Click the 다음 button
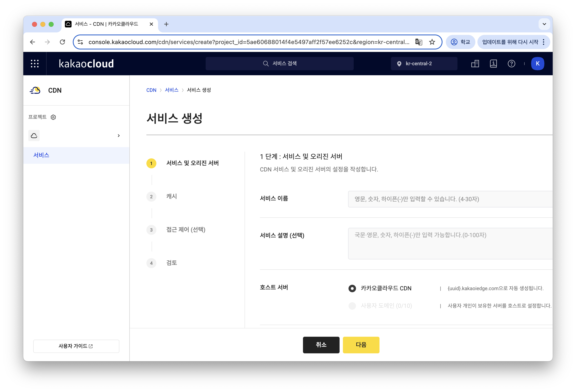This screenshot has width=576, height=392. click(x=361, y=345)
